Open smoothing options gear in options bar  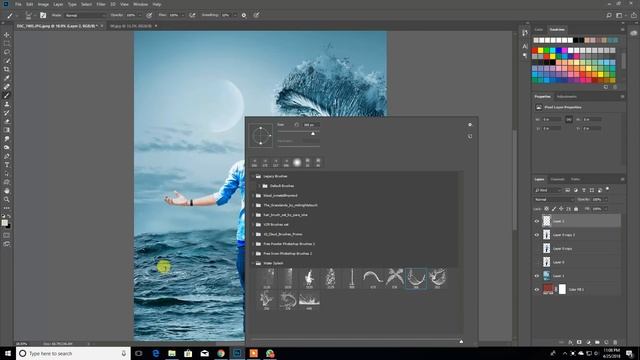244,15
